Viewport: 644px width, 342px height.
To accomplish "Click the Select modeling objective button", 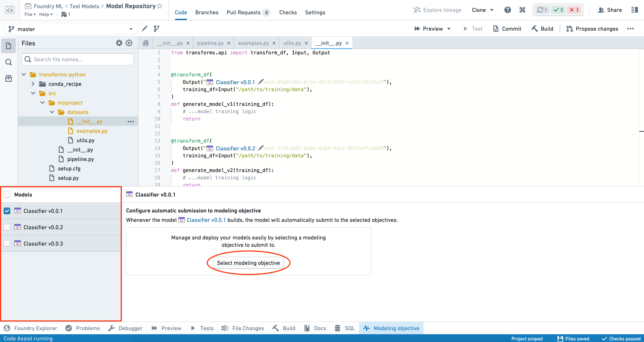I will tap(248, 263).
